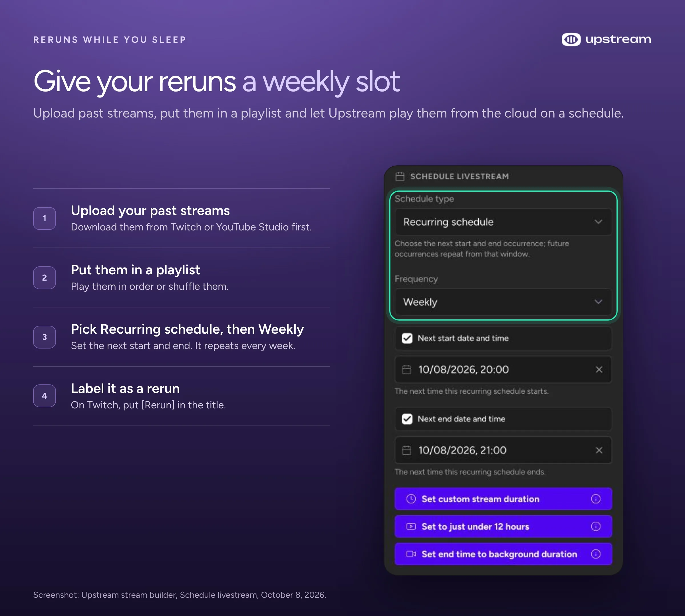Click the start date field 10/08/2026, 20:00
685x616 pixels.
tap(503, 370)
